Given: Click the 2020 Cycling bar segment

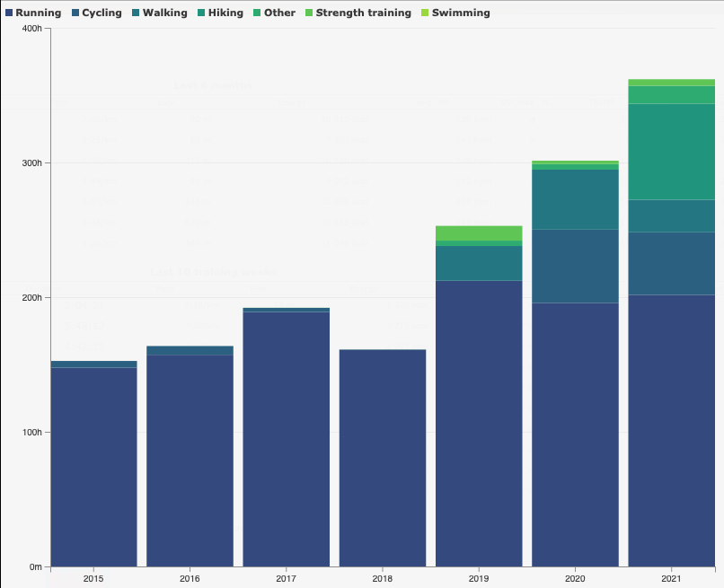Looking at the screenshot, I should point(575,266).
